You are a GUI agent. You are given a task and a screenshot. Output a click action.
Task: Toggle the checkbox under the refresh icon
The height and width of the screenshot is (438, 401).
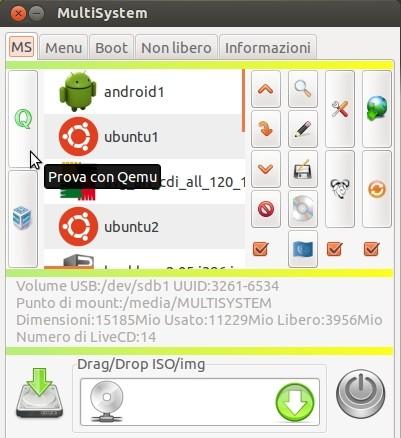(x=371, y=249)
